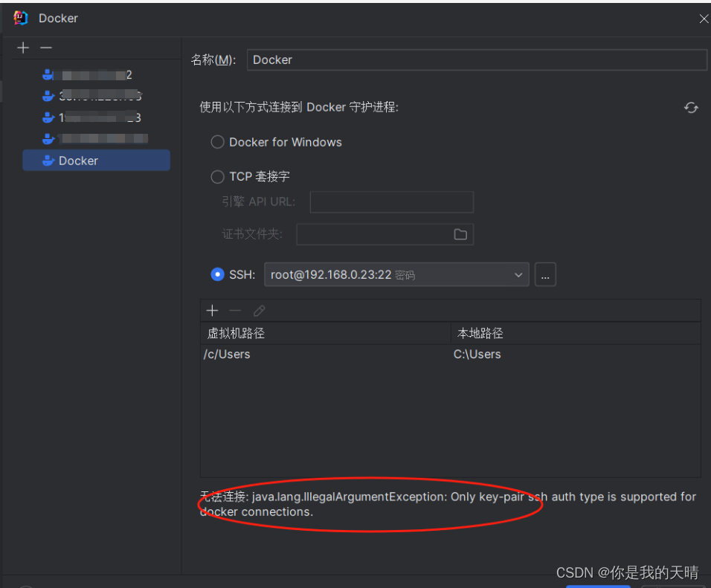The height and width of the screenshot is (588, 711).
Task: Edit the path mapping with pencil icon
Action: (260, 311)
